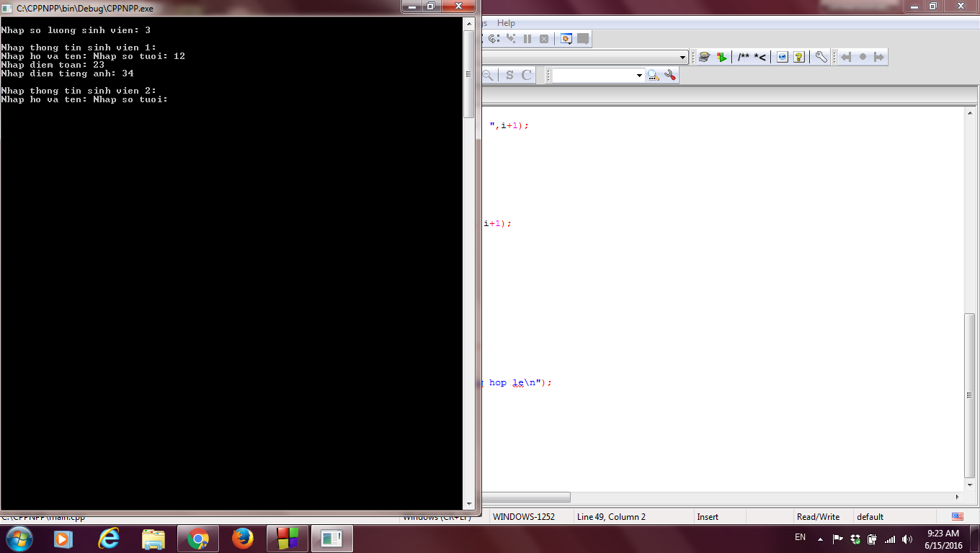Screen dimensions: 980x553
Task: Click the console vertical scrollbar thumb
Action: 468,74
